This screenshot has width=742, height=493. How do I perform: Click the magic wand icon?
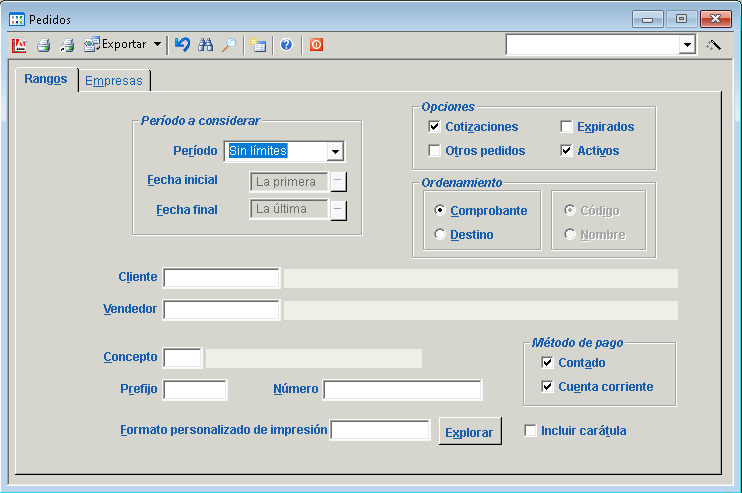point(713,45)
